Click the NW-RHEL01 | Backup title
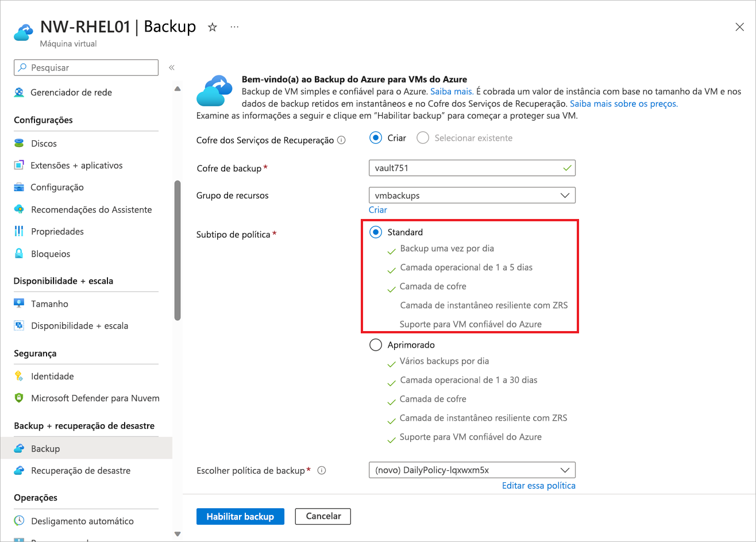 pos(118,26)
